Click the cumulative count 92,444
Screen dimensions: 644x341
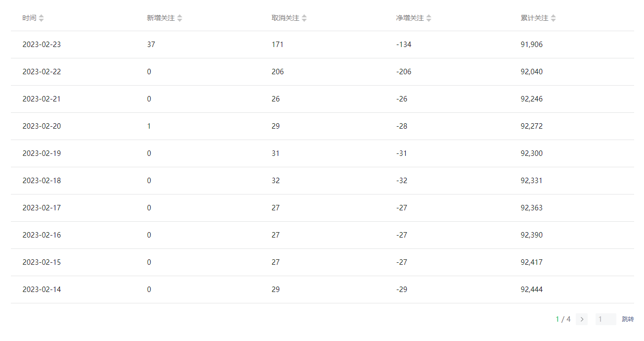(531, 290)
